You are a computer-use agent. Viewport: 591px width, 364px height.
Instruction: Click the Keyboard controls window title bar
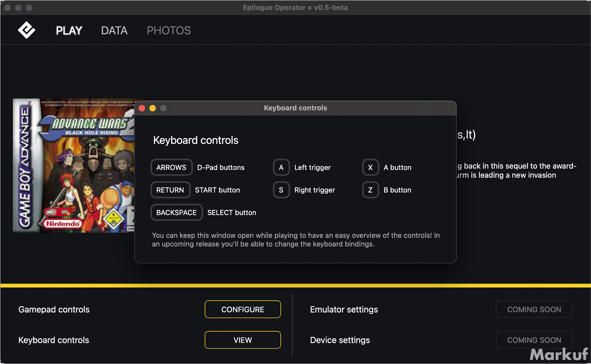pyautogui.click(x=295, y=108)
